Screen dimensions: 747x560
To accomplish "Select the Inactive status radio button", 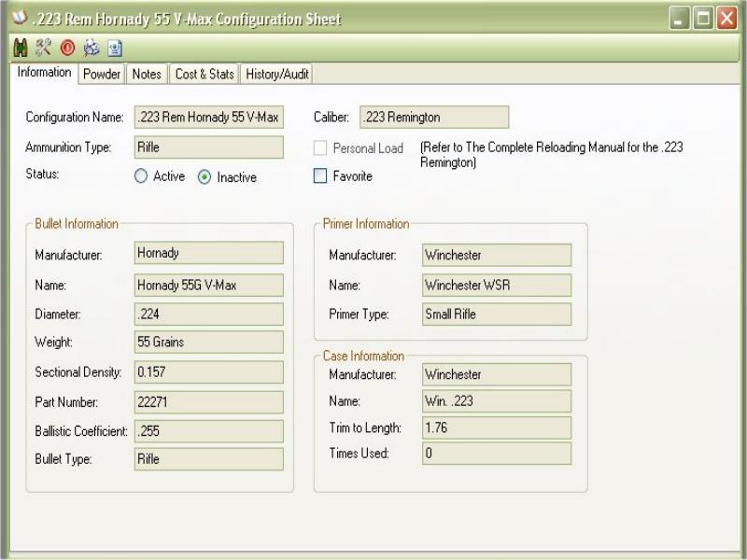I will 204,177.
